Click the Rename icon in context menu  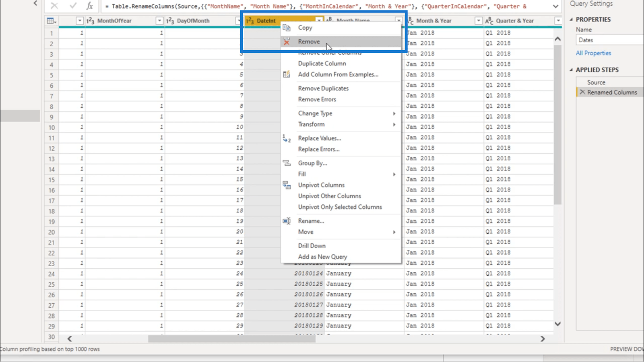tap(287, 221)
